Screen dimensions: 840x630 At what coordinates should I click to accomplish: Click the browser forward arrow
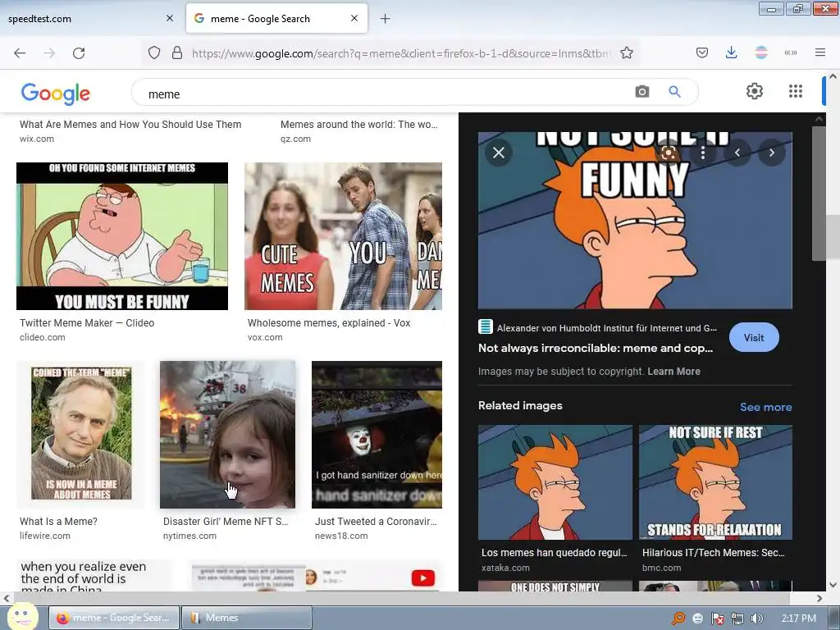pyautogui.click(x=49, y=53)
